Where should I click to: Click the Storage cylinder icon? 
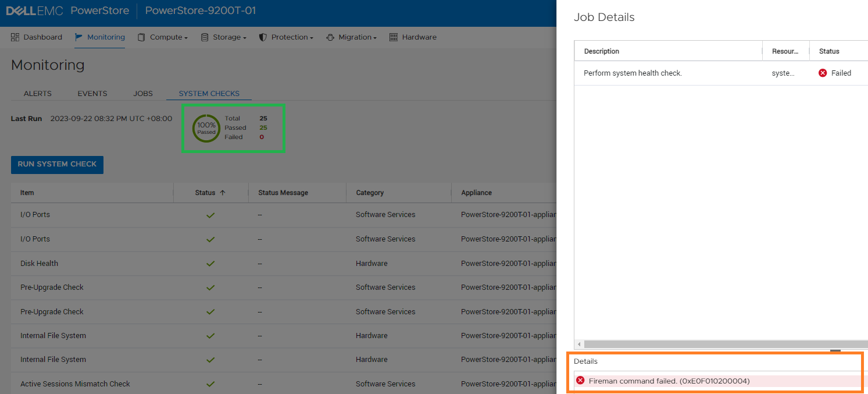tap(205, 37)
